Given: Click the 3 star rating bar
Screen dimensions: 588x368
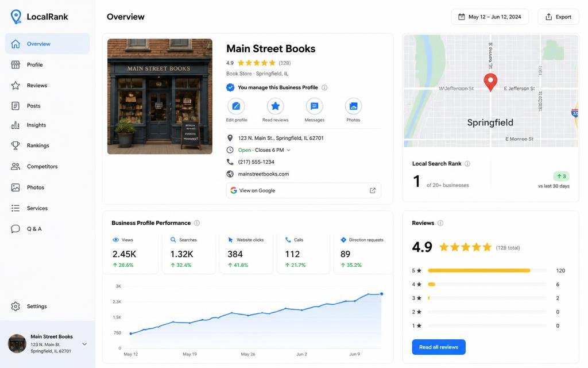Looking at the screenshot, I should pyautogui.click(x=487, y=298).
